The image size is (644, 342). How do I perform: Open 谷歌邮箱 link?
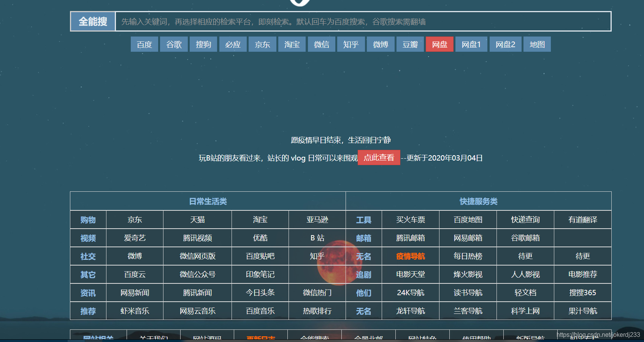pos(525,238)
